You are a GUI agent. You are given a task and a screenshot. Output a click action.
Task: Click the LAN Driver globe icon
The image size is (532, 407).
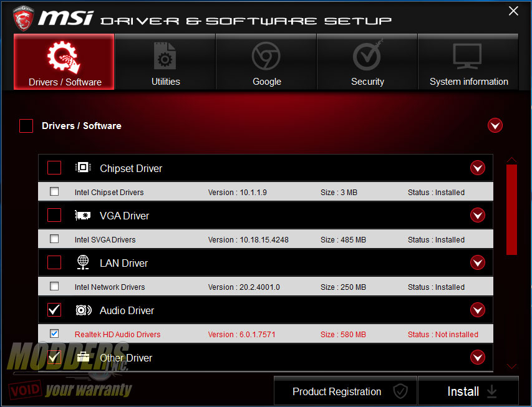click(x=83, y=262)
